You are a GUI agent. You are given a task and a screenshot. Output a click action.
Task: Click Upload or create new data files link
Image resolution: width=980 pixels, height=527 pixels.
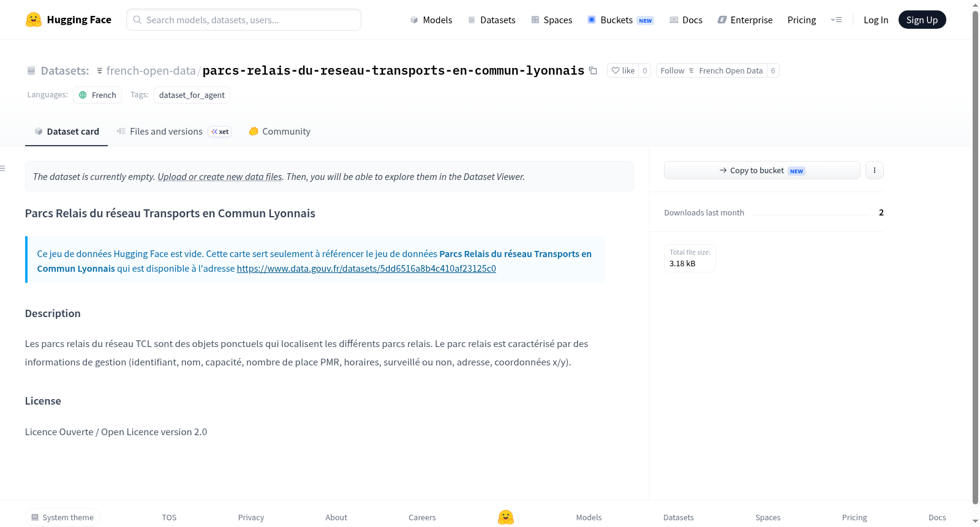tap(220, 176)
